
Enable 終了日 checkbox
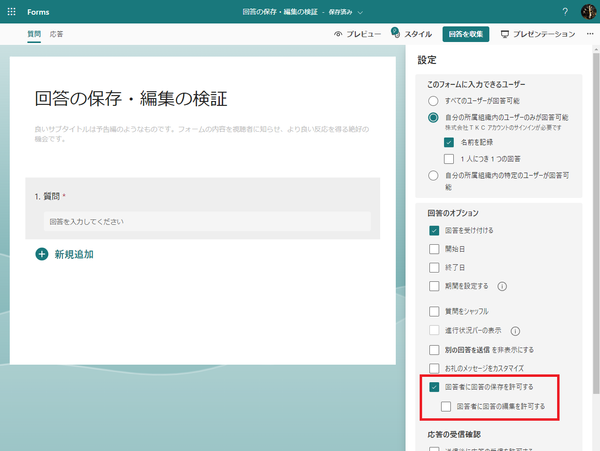pos(434,267)
